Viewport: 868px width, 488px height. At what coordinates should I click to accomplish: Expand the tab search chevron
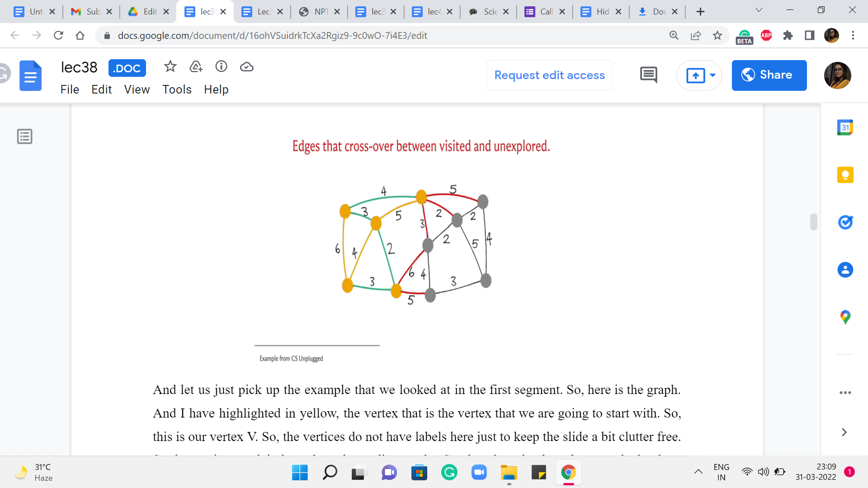[x=759, y=10]
